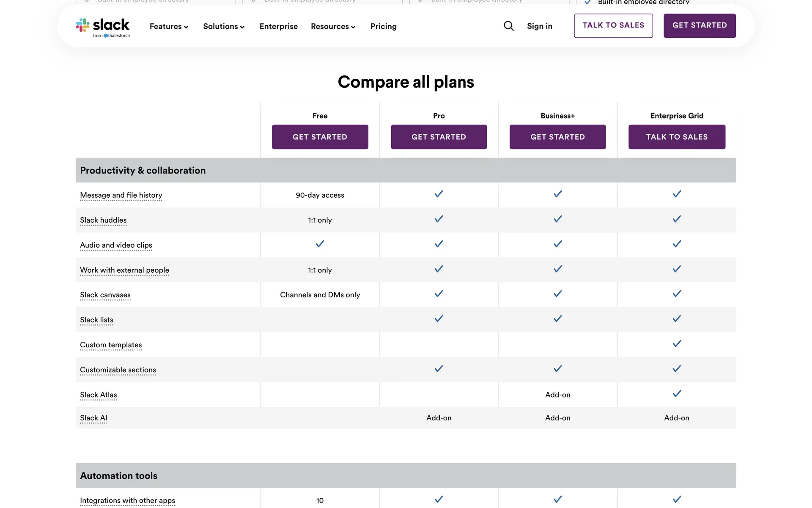Expand the Features dropdown menu
This screenshot has width=812, height=508.
coord(169,26)
